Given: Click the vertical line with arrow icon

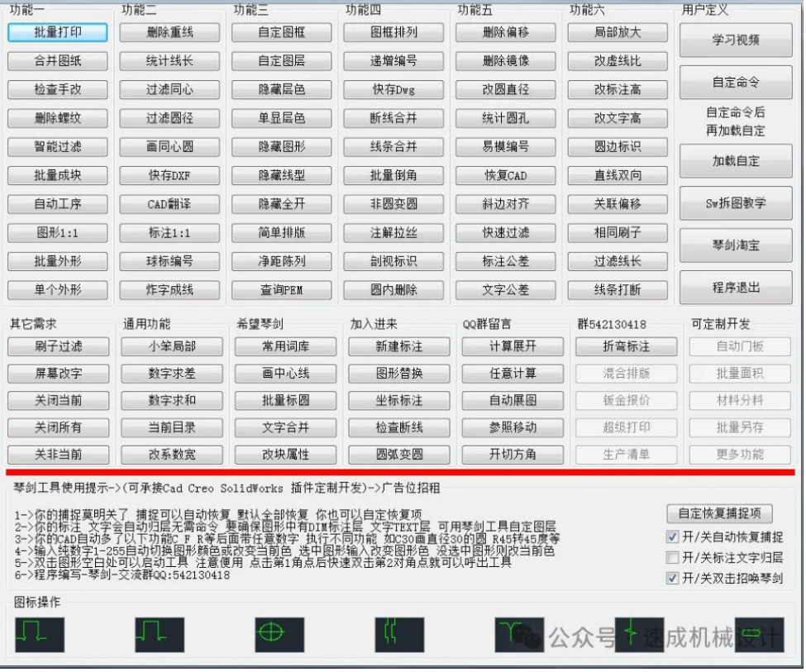Looking at the screenshot, I should 638,634.
